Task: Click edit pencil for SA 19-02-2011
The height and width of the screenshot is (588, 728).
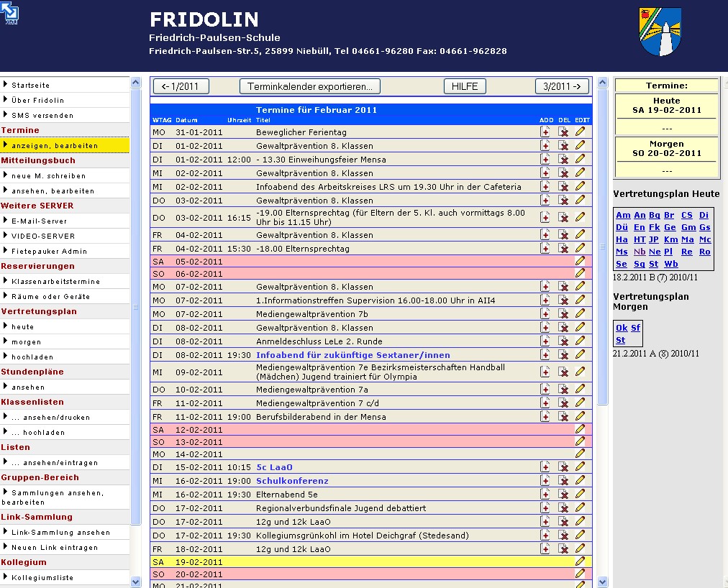Action: [x=581, y=561]
